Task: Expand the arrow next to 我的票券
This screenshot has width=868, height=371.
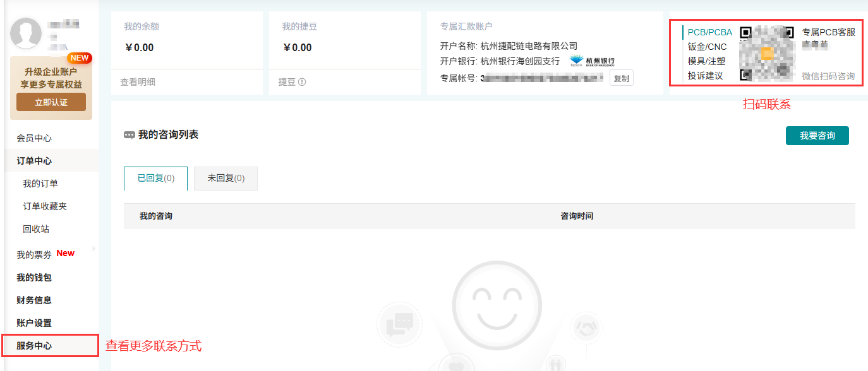Action: tap(93, 249)
